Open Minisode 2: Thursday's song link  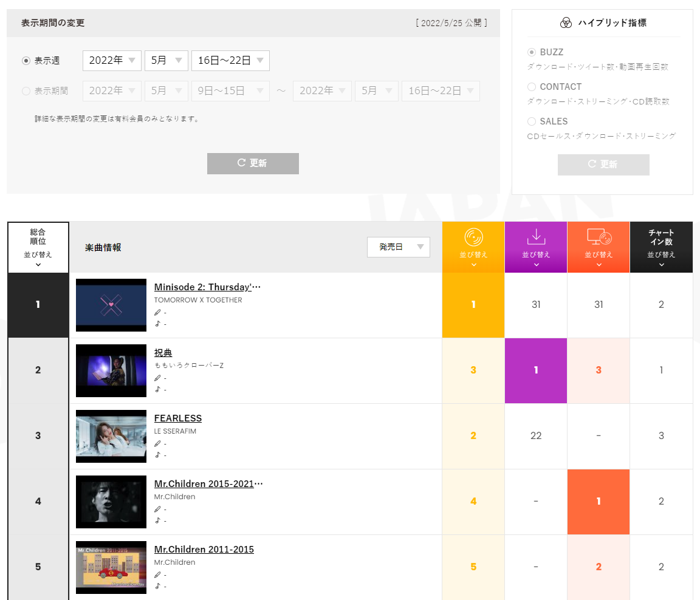coord(207,287)
